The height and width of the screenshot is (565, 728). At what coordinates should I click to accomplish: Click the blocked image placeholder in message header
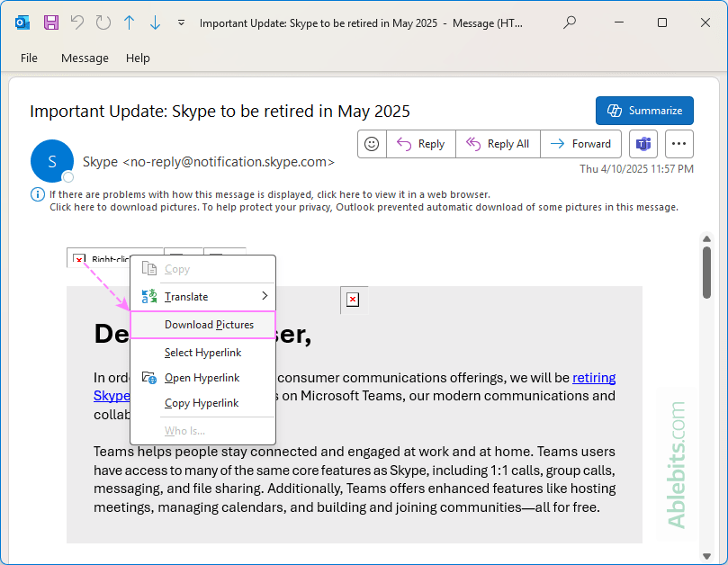(79, 259)
